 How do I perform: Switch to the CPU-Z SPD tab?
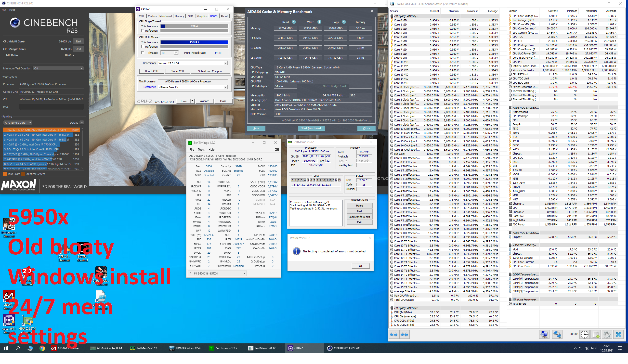coord(190,16)
